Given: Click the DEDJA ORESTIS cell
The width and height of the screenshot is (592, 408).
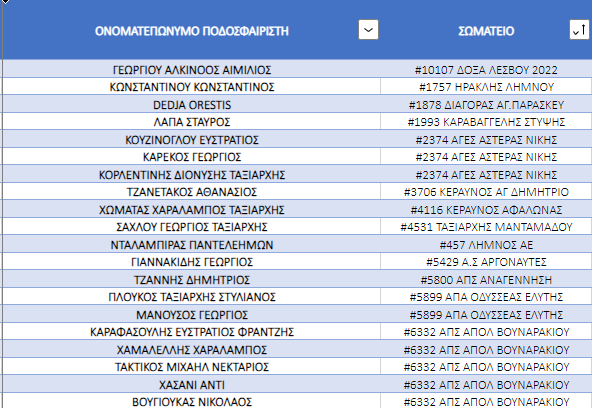Looking at the screenshot, I should (191, 104).
